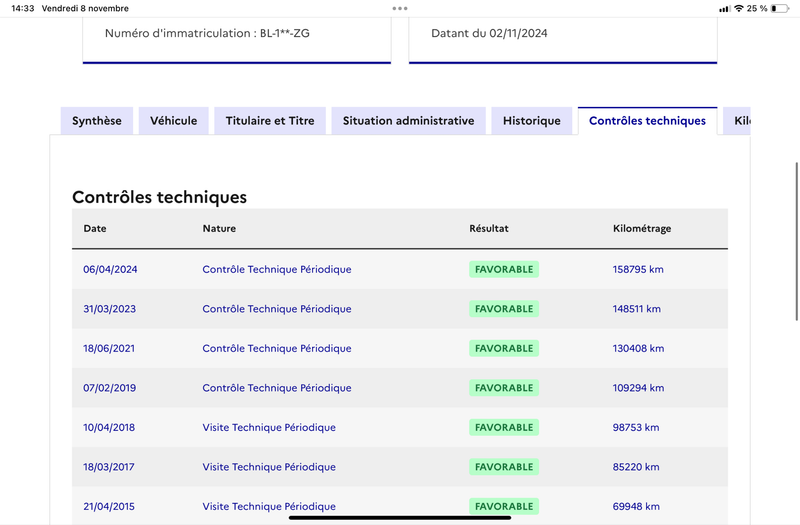Click FAVORABLE badge in 18/06/2021 row
Viewport: 800px width, 525px height.
pos(504,348)
